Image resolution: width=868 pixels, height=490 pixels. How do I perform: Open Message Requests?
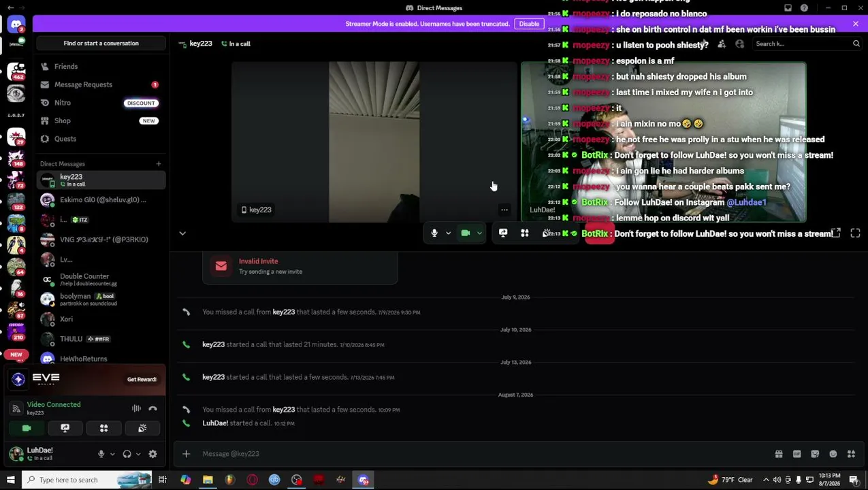[101, 84]
